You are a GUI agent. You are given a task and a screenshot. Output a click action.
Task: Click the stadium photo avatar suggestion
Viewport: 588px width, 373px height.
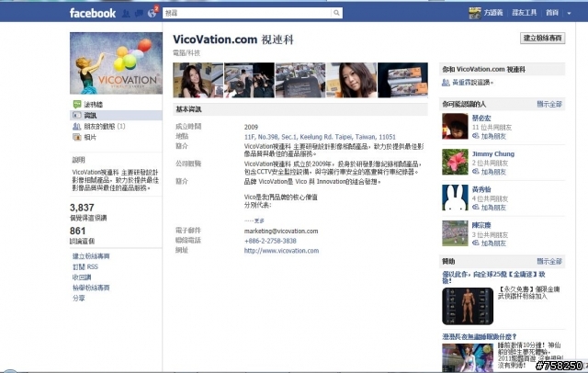pyautogui.click(x=455, y=233)
